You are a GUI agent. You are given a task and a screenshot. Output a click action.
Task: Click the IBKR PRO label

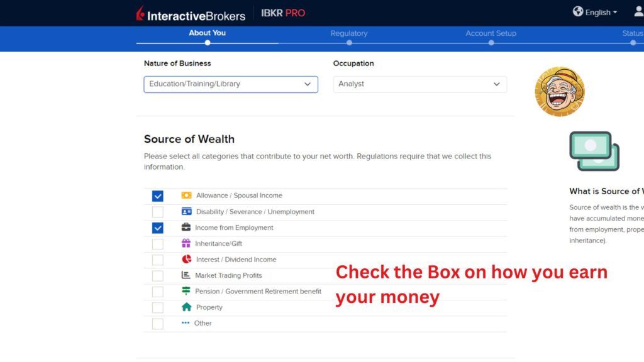pyautogui.click(x=282, y=13)
